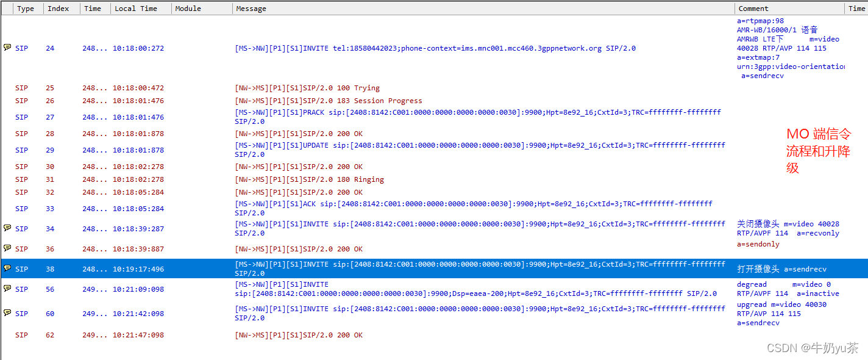
Task: Click the Module column header
Action: tap(188, 8)
